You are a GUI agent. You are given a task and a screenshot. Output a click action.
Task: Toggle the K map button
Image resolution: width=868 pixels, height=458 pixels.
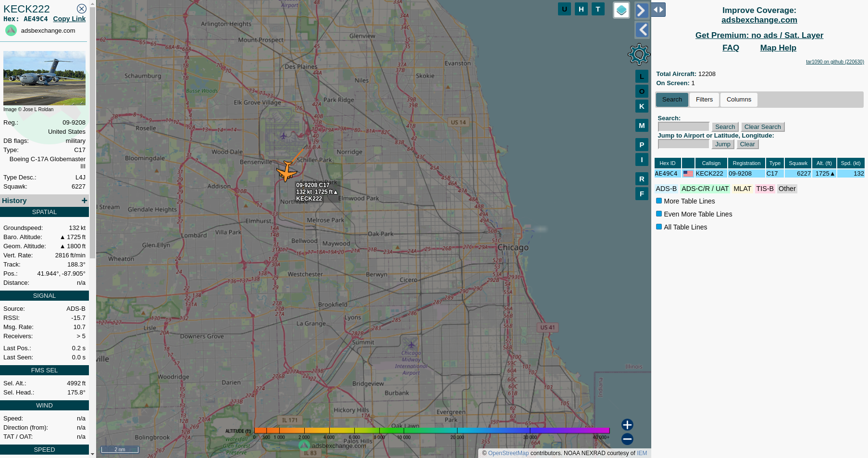[642, 106]
